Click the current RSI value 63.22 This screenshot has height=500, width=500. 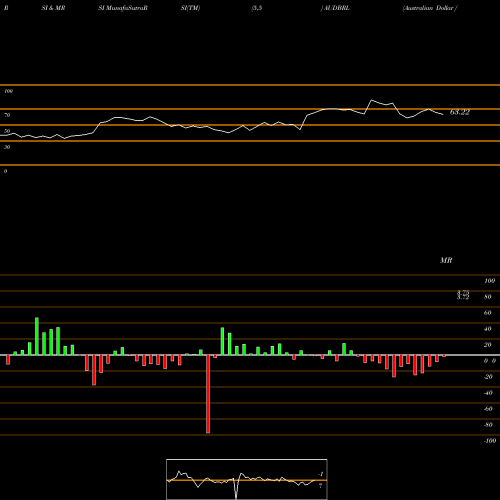click(x=460, y=112)
